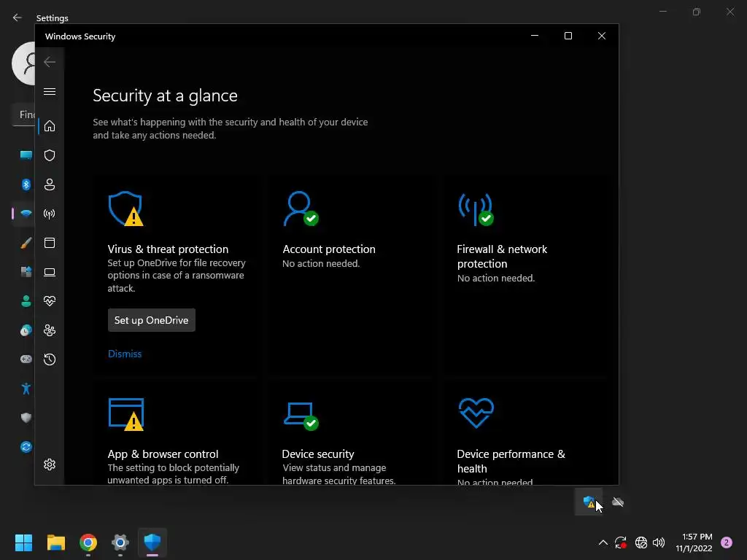Click OneDrive cloud icon in tray overflow
The width and height of the screenshot is (747, 560).
(618, 502)
